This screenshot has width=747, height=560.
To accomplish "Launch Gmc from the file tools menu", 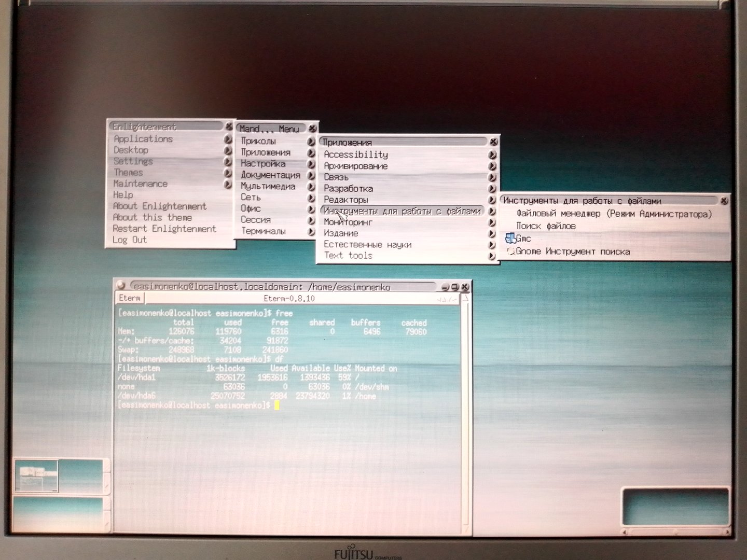I will click(x=523, y=239).
